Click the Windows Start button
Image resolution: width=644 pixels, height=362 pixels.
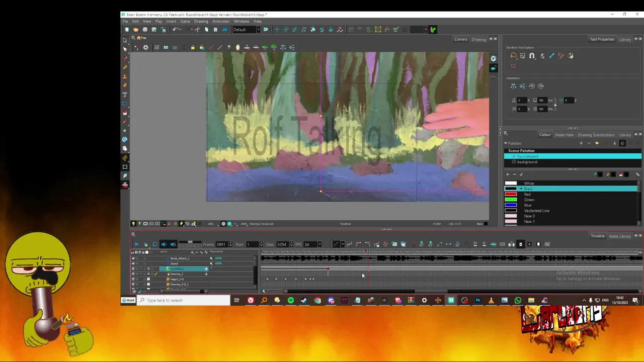coord(129,300)
